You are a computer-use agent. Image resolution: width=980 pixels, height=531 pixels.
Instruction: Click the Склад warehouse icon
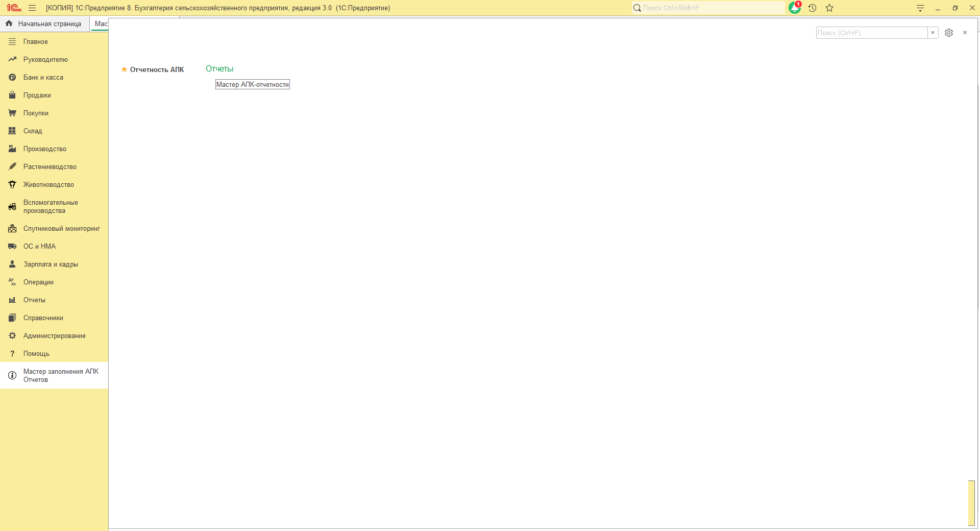pos(12,131)
